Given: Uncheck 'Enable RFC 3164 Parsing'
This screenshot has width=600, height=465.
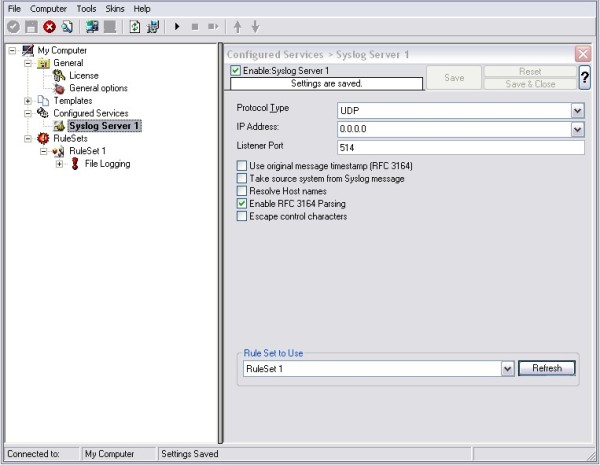Looking at the screenshot, I should (241, 203).
